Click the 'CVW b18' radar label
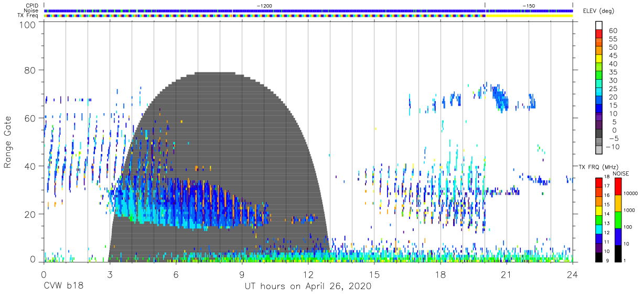This screenshot has height=297, width=644. point(63,287)
